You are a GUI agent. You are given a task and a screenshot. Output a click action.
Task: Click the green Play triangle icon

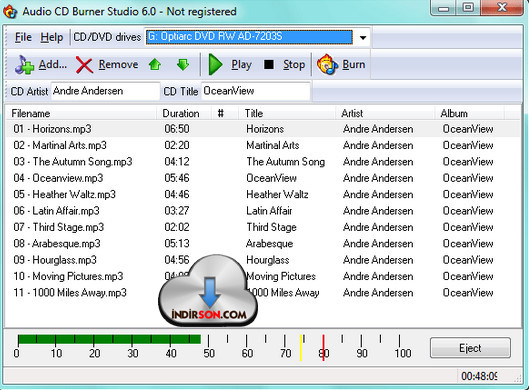coord(215,64)
